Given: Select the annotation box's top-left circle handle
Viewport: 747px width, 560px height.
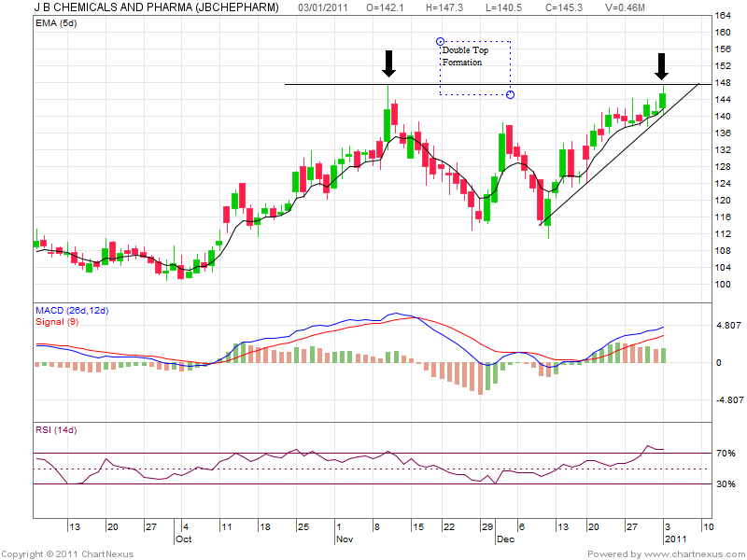Looking at the screenshot, I should pyautogui.click(x=440, y=41).
